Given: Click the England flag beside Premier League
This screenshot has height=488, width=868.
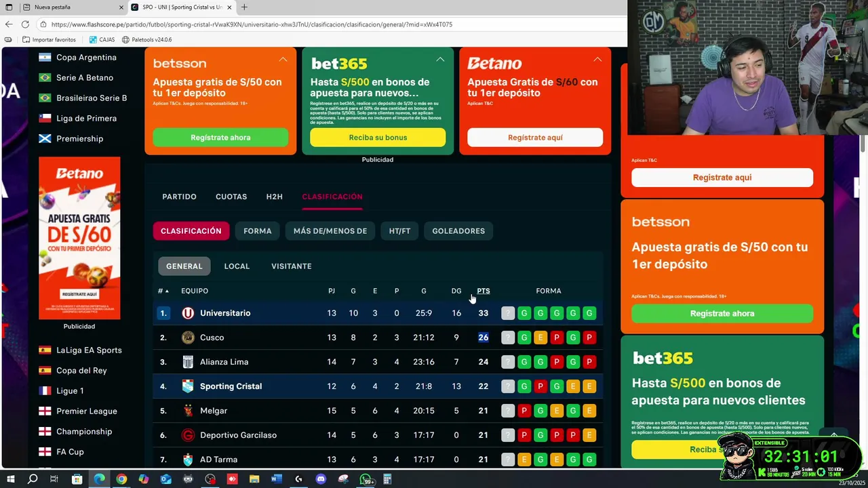Looking at the screenshot, I should pos(45,411).
